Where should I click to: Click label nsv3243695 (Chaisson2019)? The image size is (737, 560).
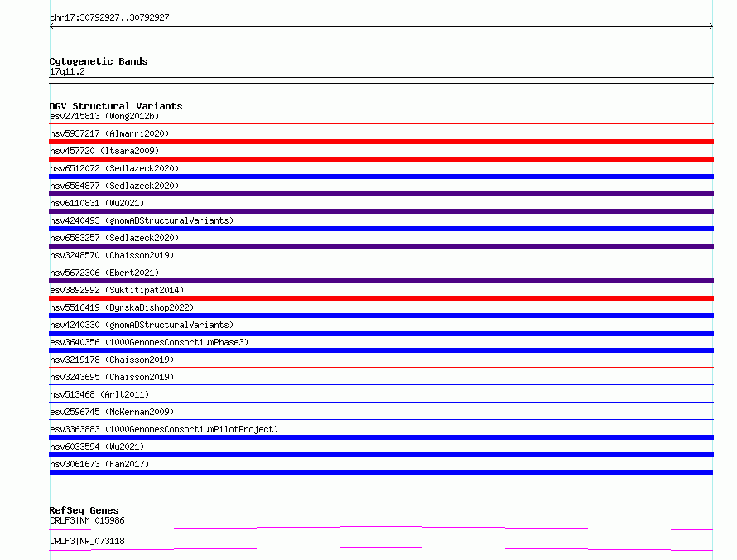112,377
